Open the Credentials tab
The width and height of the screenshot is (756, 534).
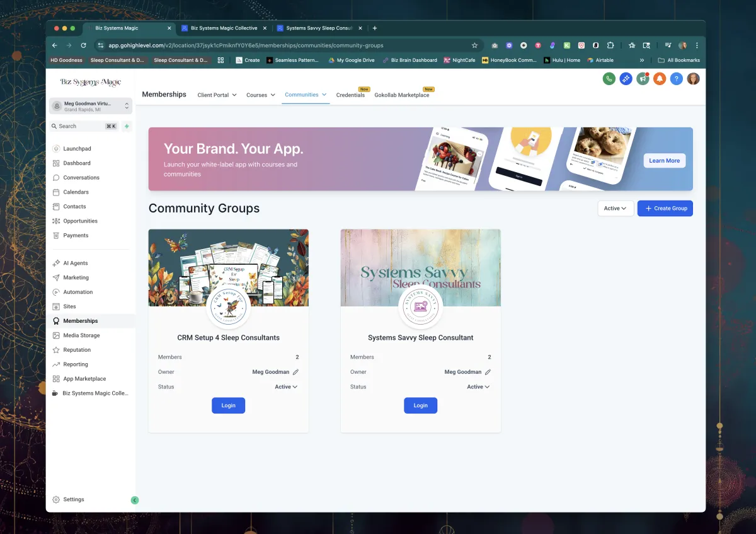tap(350, 95)
